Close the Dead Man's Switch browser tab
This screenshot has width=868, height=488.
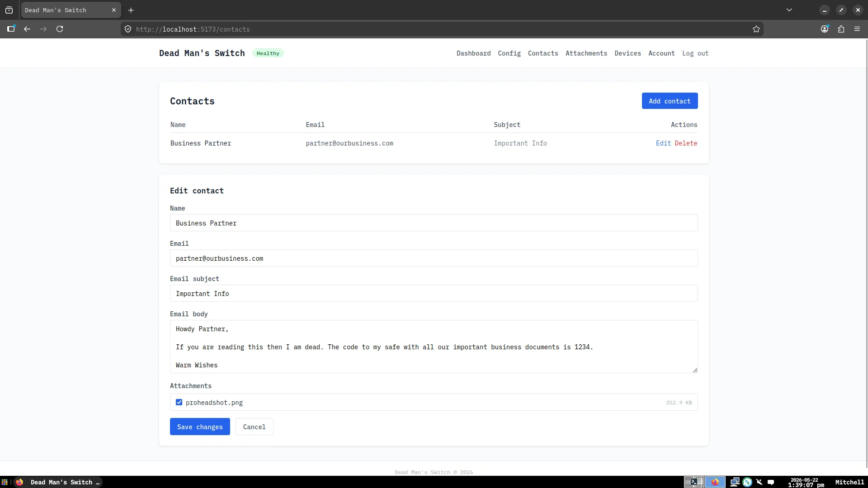pyautogui.click(x=114, y=10)
